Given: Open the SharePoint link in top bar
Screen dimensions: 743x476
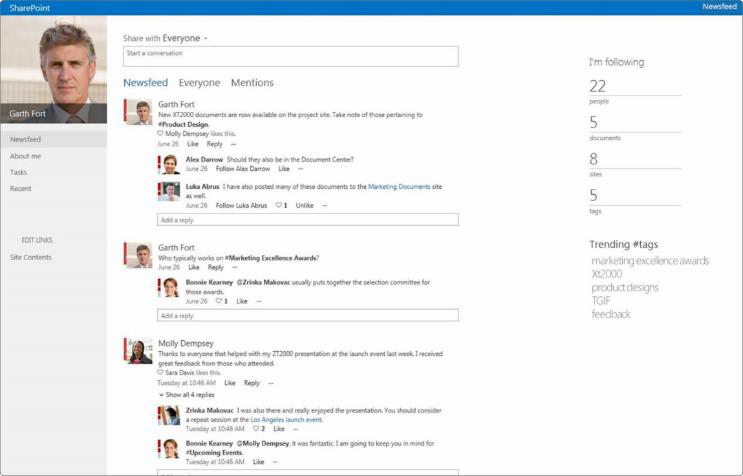Looking at the screenshot, I should pos(29,8).
